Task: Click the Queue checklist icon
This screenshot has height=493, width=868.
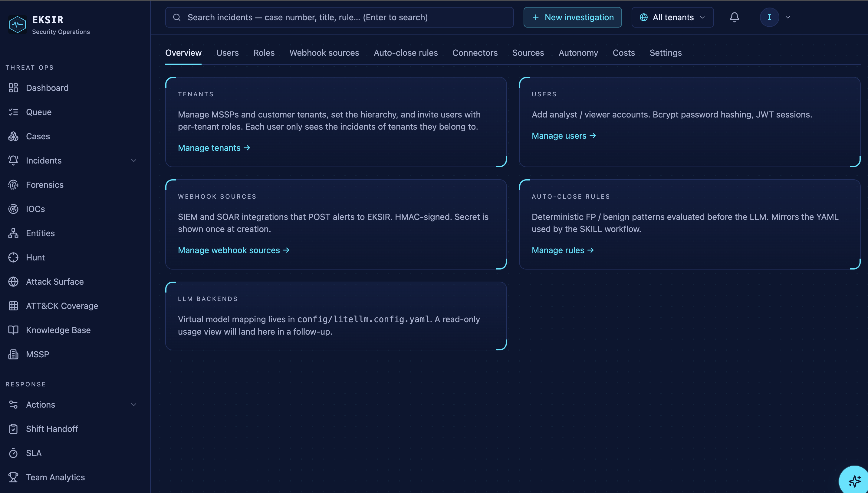Action: [13, 112]
